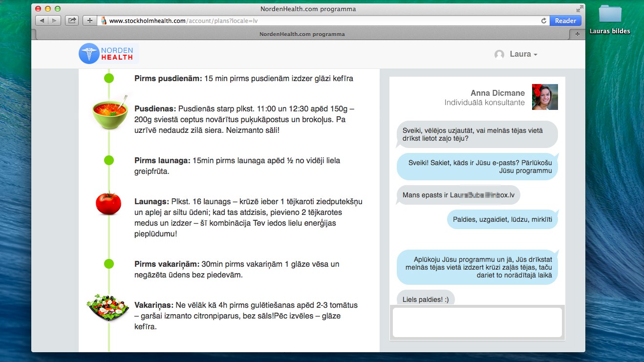
Task: Click the 'Pusdienas:' heading text
Action: pos(155,108)
